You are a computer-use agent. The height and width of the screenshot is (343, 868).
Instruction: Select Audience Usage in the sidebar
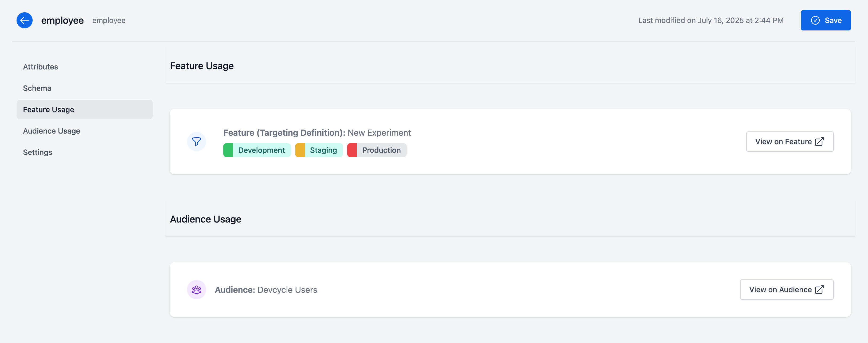(52, 131)
